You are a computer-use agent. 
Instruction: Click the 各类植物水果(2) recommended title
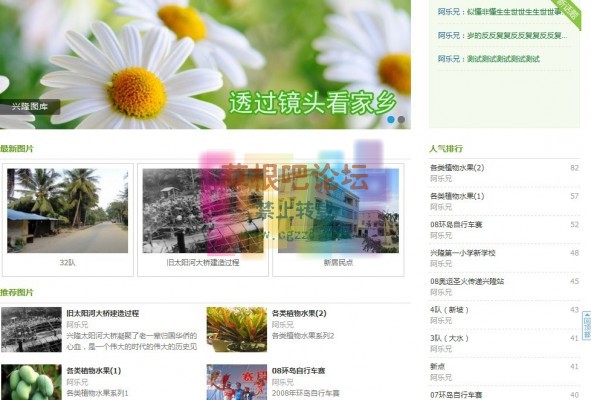pyautogui.click(x=299, y=313)
